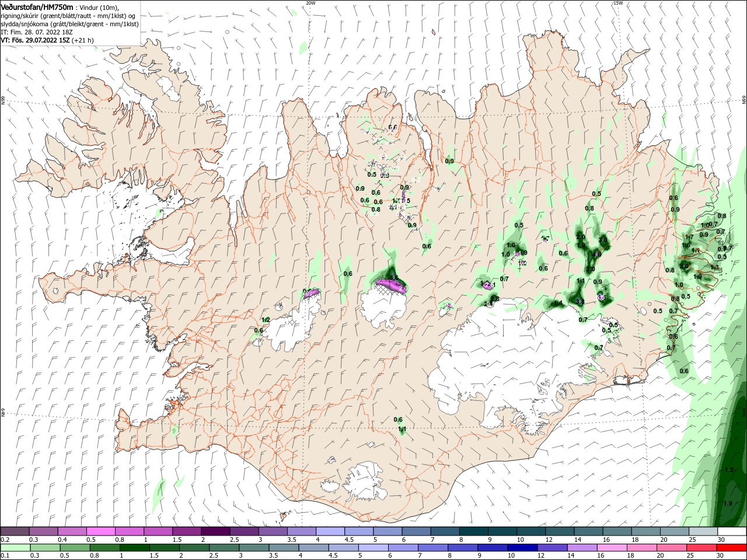Viewport: 747px width, 560px height.
Task: Pick the bright red 30 swatch, bottom legend row
Action: point(731,548)
